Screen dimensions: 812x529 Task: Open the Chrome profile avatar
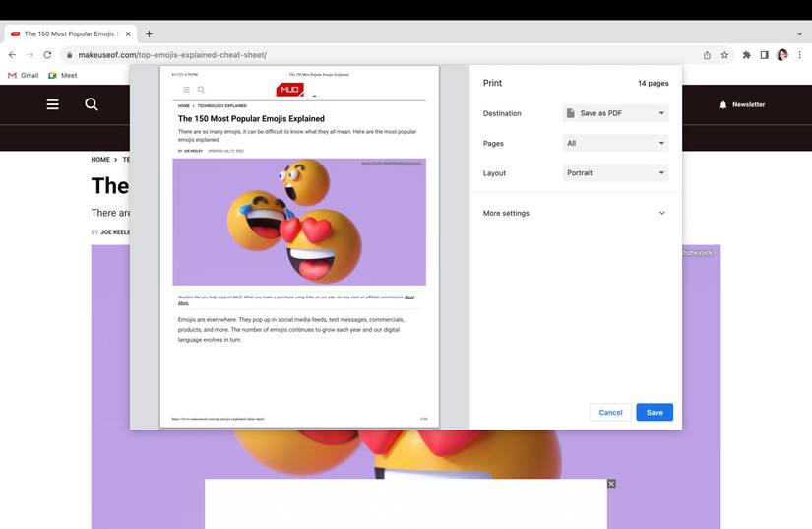click(781, 55)
